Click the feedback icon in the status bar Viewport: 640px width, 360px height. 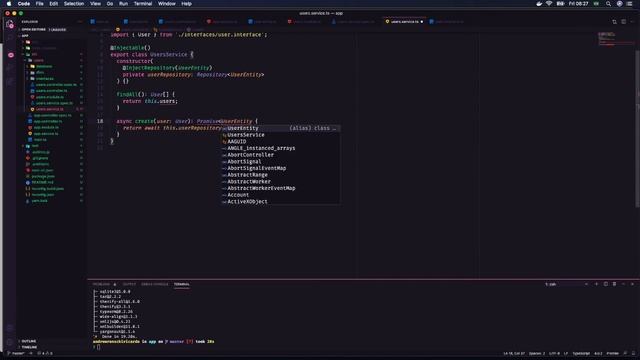tap(625, 353)
